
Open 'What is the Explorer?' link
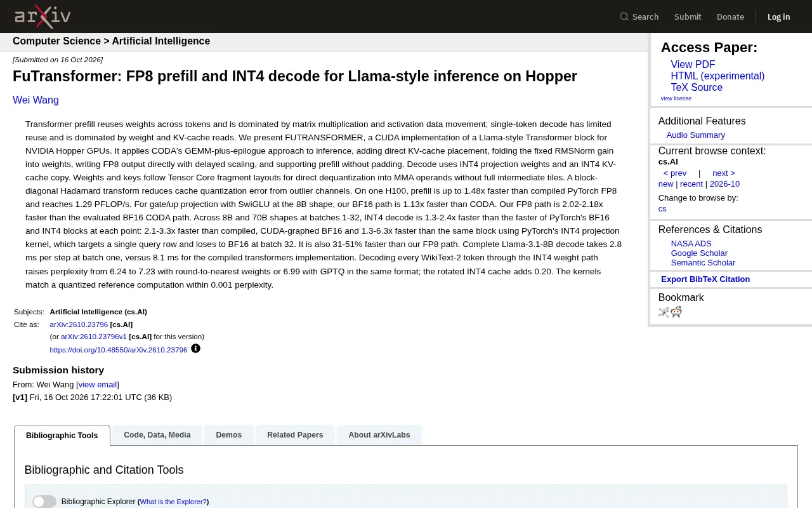pos(173,502)
